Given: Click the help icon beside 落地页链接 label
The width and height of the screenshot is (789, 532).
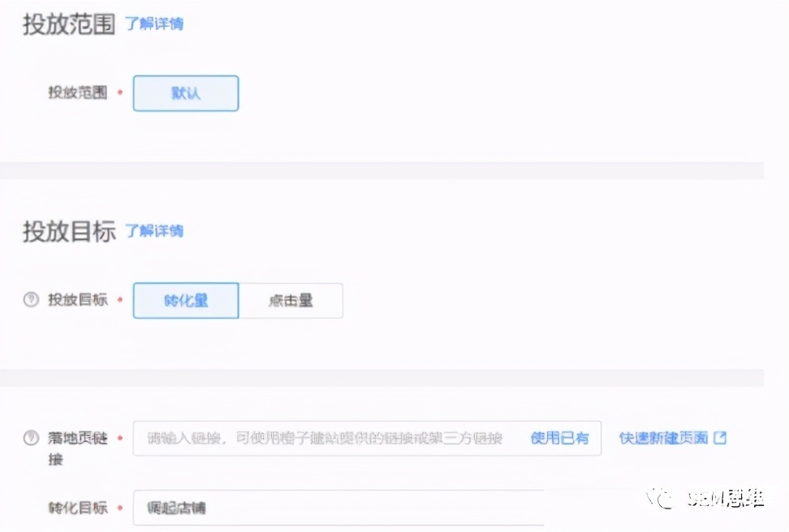Looking at the screenshot, I should pyautogui.click(x=31, y=438).
